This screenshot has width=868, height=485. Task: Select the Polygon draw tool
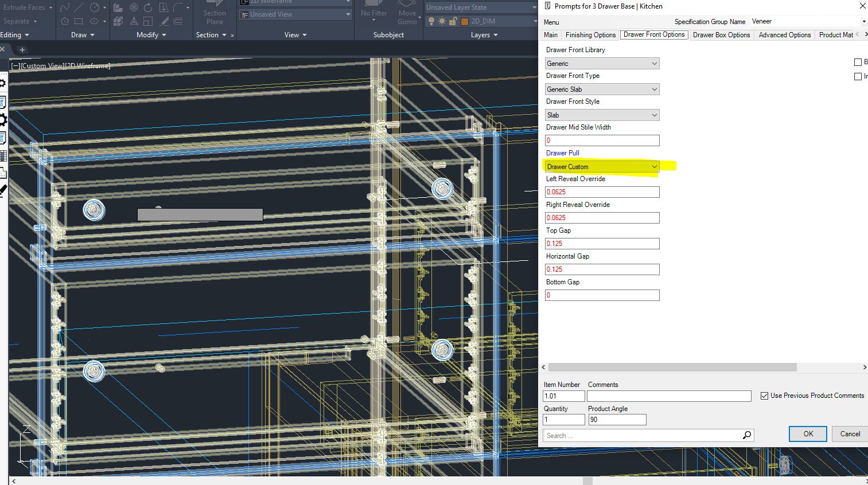tap(65, 21)
